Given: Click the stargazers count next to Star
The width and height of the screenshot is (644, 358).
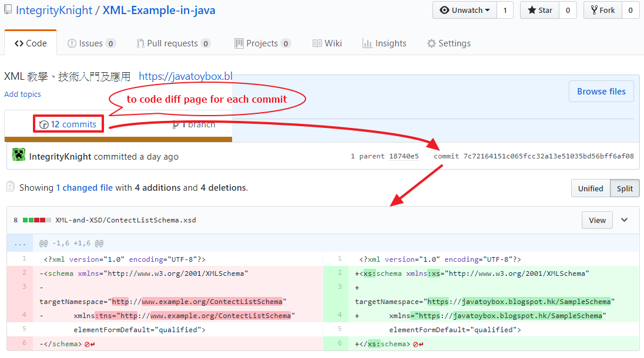Looking at the screenshot, I should click(x=568, y=10).
